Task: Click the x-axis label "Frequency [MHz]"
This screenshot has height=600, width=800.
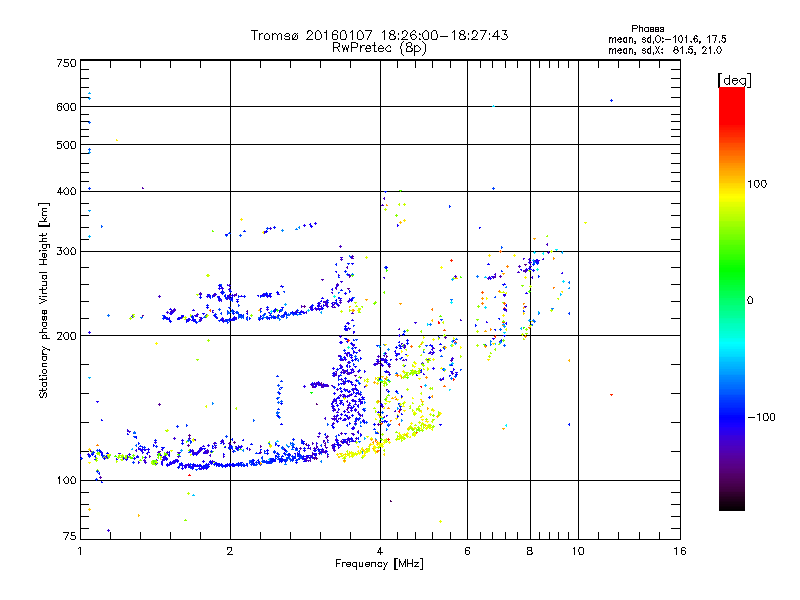Action: pyautogui.click(x=379, y=564)
